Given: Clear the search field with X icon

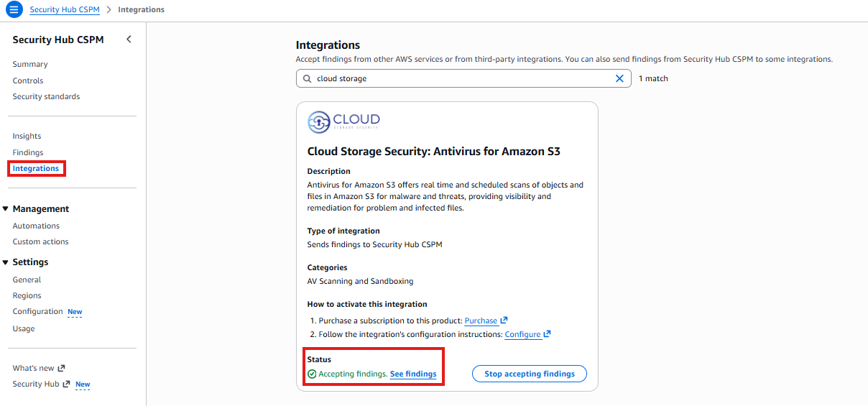Looking at the screenshot, I should pyautogui.click(x=619, y=78).
